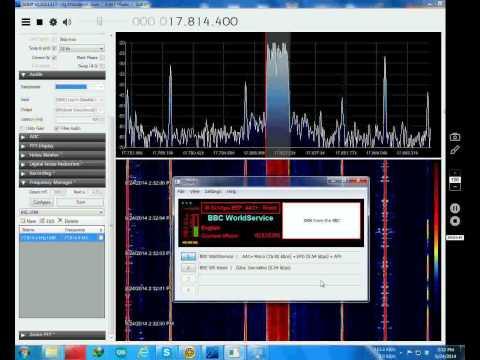
Task: Open the Windows Start menu
Action: (25, 352)
